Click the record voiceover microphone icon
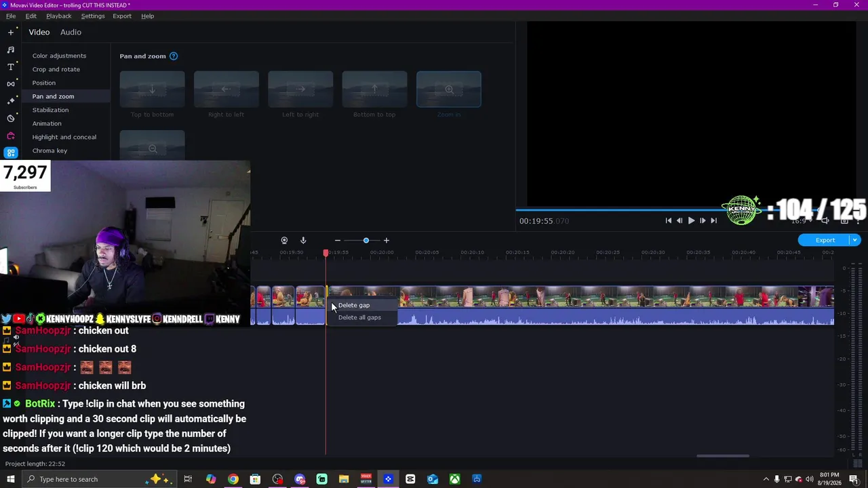This screenshot has height=488, width=868. pyautogui.click(x=303, y=240)
